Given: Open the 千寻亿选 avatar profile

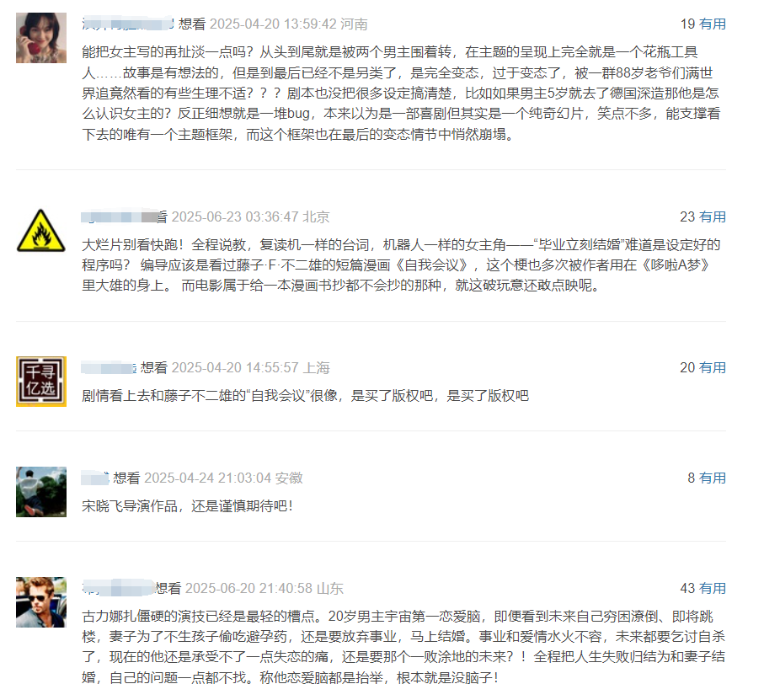Looking at the screenshot, I should click(41, 382).
